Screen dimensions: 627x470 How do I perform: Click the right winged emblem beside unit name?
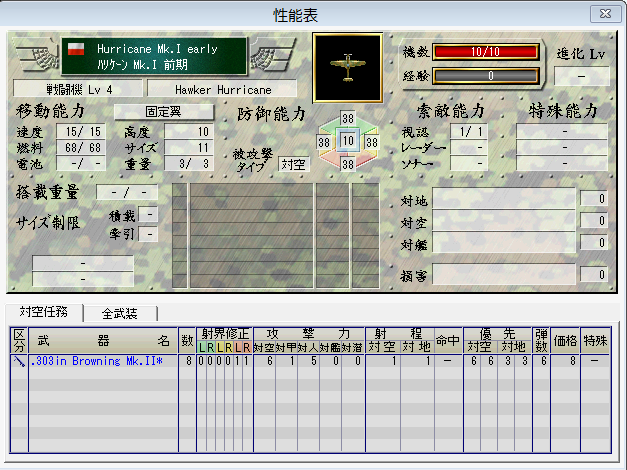(x=273, y=55)
